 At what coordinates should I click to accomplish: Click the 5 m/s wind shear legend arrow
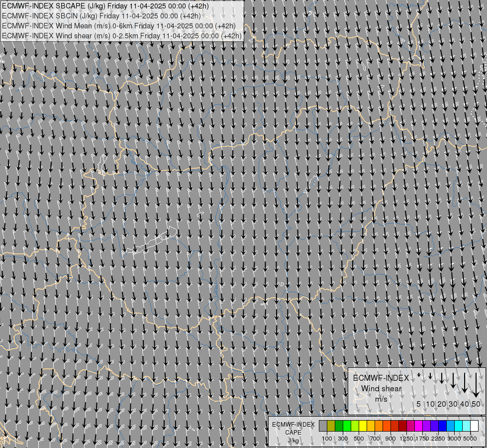pos(419,375)
